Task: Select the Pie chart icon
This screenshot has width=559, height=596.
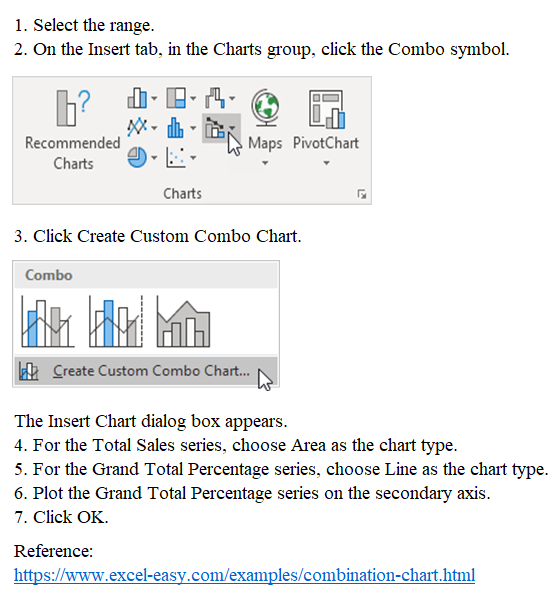Action: [137, 157]
